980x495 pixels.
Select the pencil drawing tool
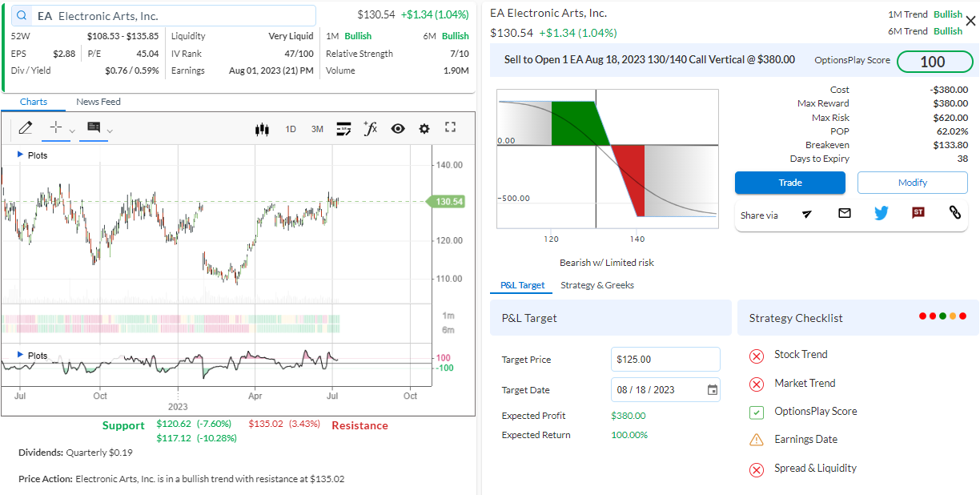(x=25, y=127)
